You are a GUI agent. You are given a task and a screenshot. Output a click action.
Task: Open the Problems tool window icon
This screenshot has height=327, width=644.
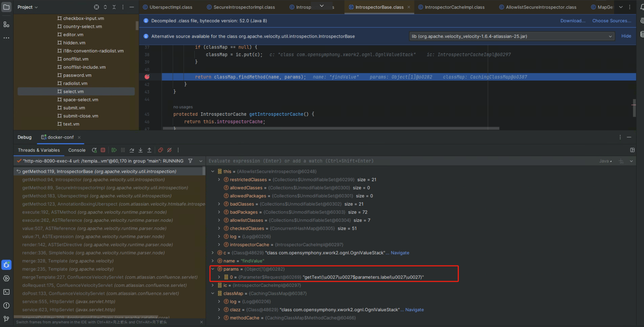coord(6,306)
